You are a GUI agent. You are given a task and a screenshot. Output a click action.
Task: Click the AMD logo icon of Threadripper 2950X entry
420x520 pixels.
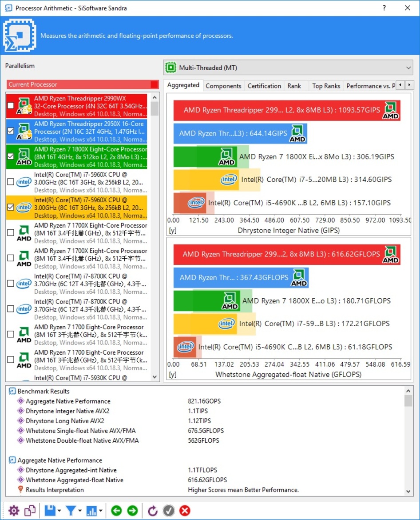coord(24,131)
